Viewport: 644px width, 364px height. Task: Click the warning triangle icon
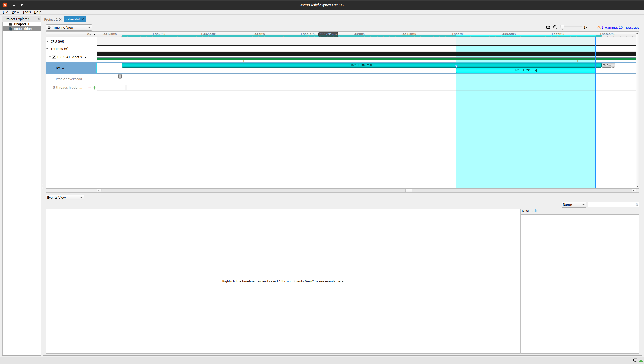click(599, 28)
